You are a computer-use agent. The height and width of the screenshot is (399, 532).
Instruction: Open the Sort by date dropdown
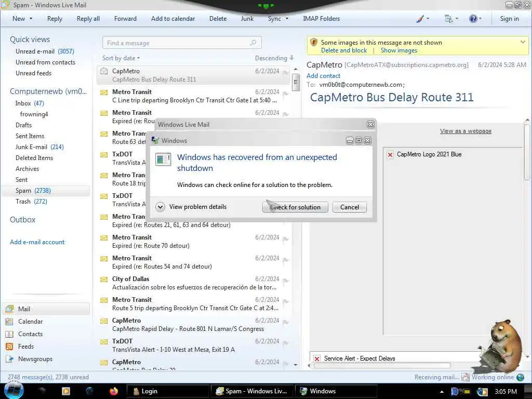click(x=121, y=58)
